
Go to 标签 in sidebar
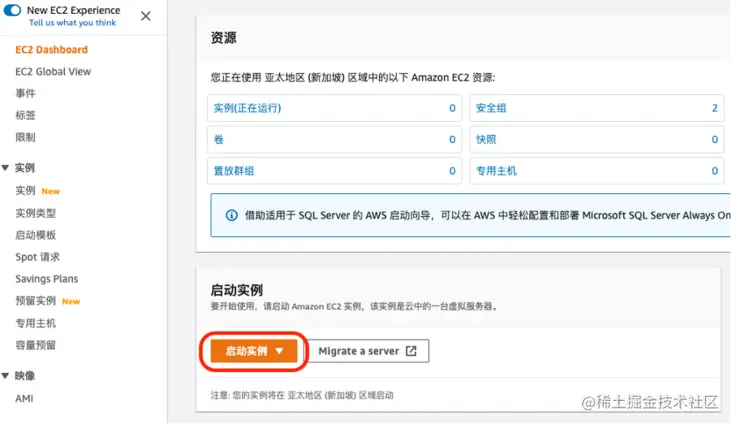click(x=25, y=115)
